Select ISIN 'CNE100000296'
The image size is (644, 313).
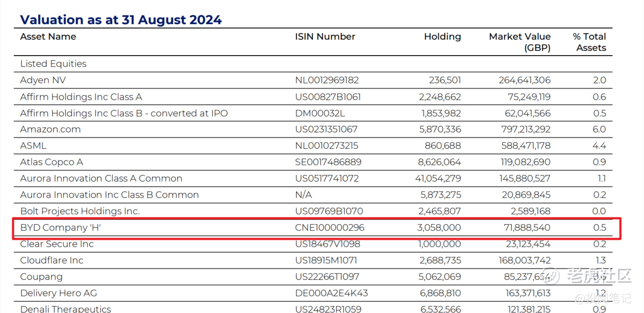(x=329, y=228)
